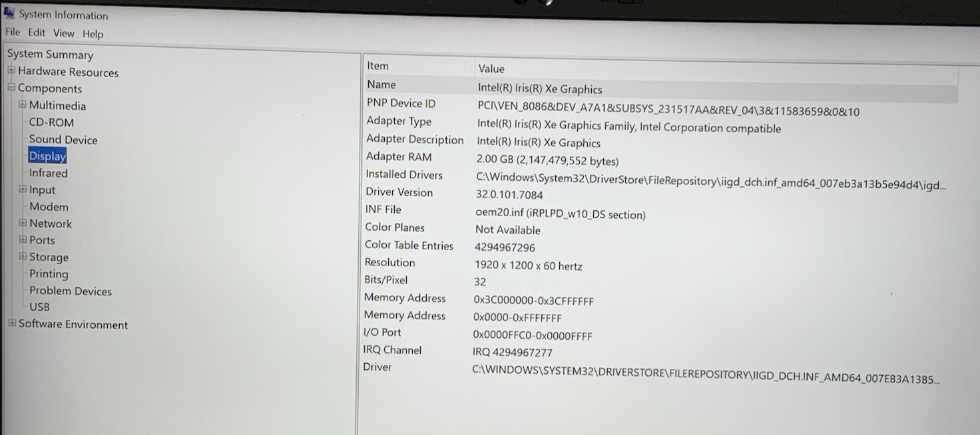Viewport: 980px width, 435px height.
Task: Click the 0x3C000000-0x3CFFFFFF memory address value
Action: click(x=533, y=301)
